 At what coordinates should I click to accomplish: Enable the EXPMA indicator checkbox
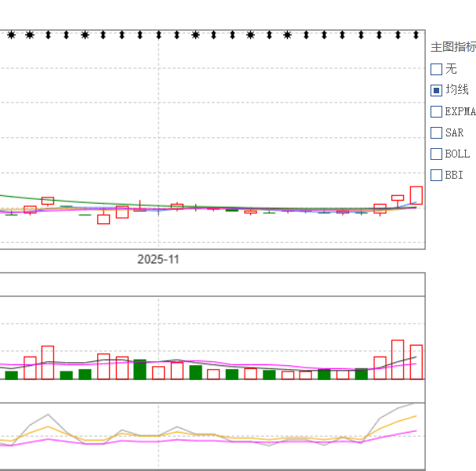tap(436, 111)
